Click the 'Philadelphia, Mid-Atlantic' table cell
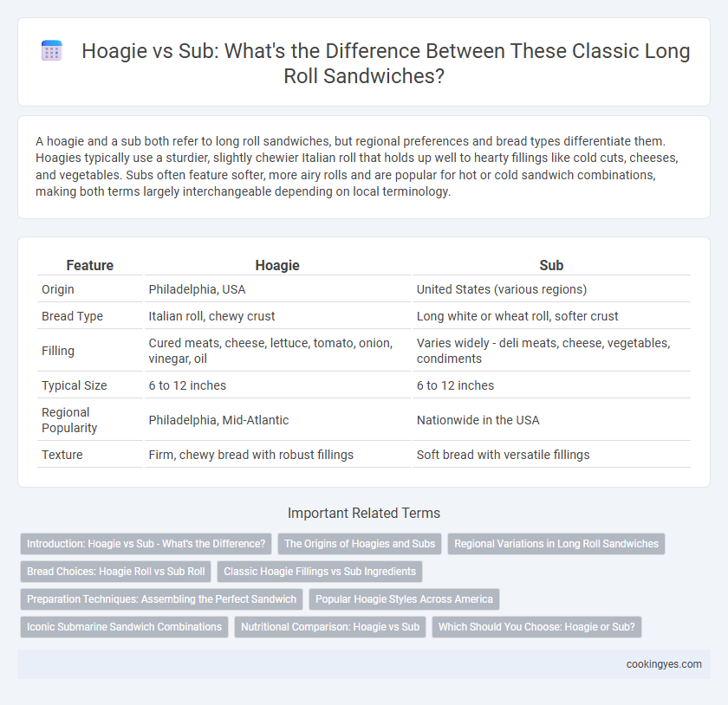The width and height of the screenshot is (728, 705). click(218, 420)
